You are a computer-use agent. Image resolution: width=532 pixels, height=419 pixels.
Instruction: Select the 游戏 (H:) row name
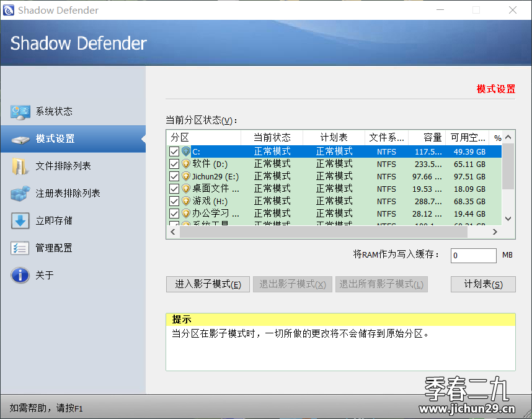click(x=210, y=201)
